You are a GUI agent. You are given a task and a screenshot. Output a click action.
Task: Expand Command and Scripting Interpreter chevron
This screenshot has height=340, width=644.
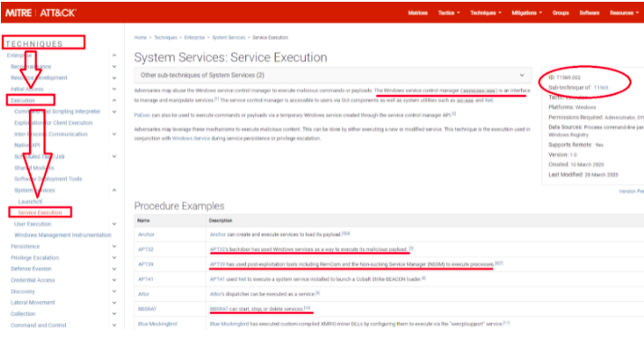[x=114, y=111]
